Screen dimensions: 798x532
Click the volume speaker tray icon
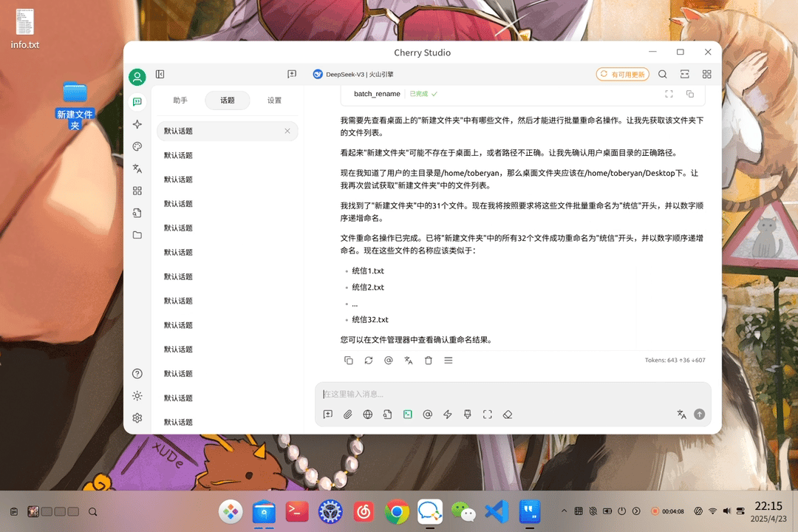pyautogui.click(x=727, y=511)
